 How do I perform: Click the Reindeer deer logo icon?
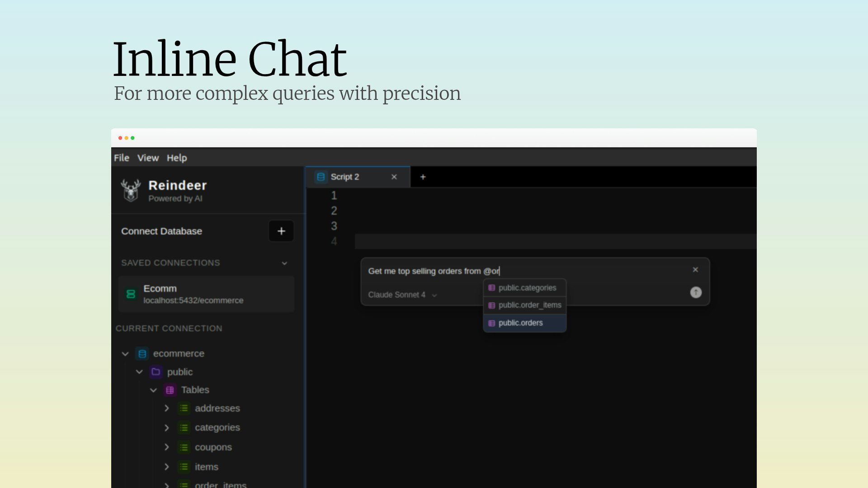pos(131,190)
